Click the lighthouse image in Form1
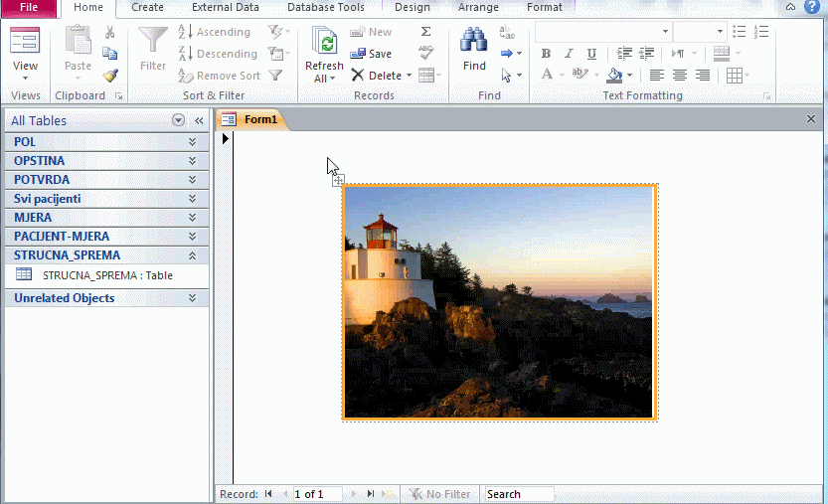 (499, 301)
